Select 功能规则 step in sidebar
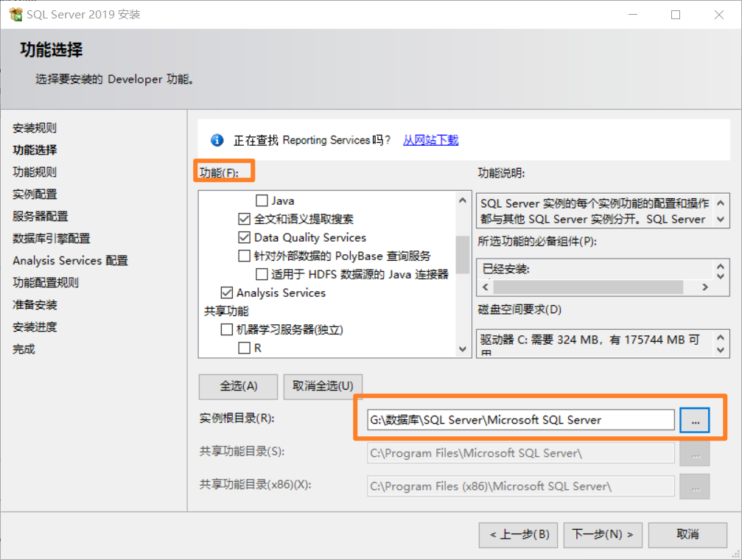Image resolution: width=742 pixels, height=560 pixels. (35, 172)
